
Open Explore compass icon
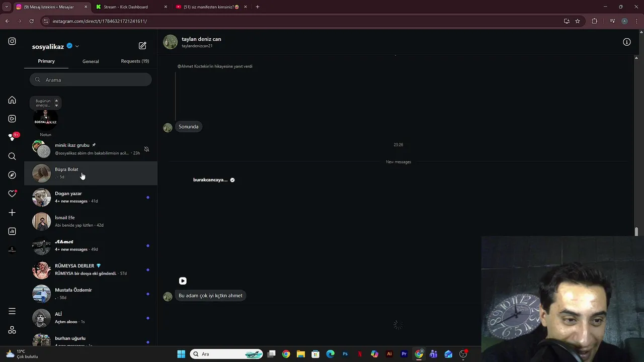12,175
